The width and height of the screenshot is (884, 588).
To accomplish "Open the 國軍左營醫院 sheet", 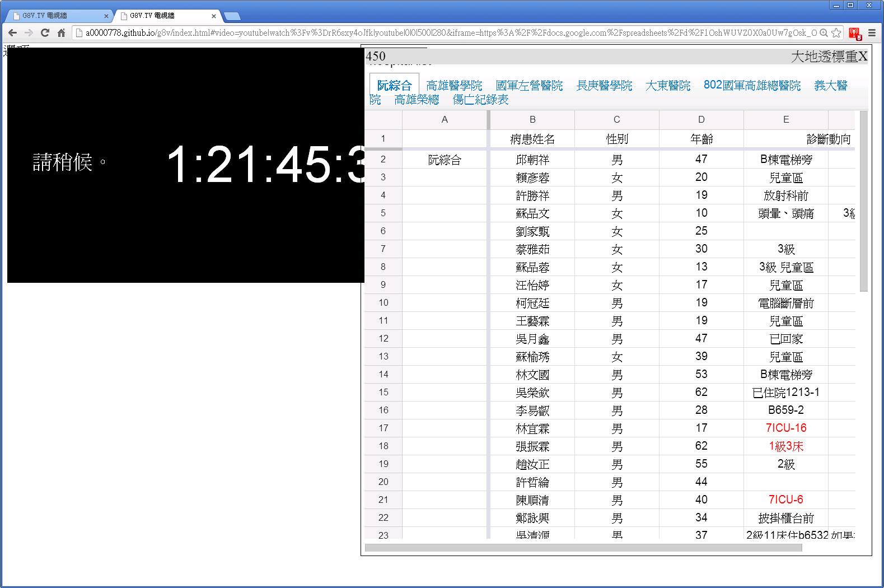I will pos(529,86).
